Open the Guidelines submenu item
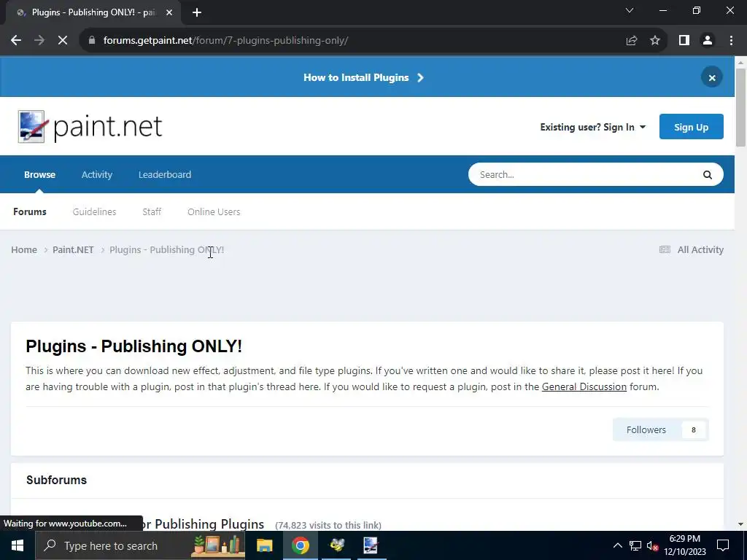 point(94,212)
